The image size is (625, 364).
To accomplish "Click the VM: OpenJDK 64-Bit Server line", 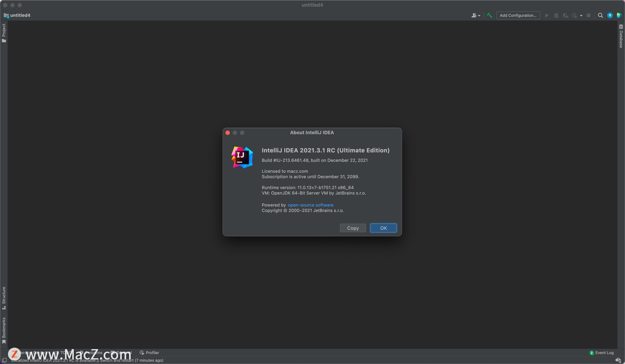I will [x=313, y=193].
